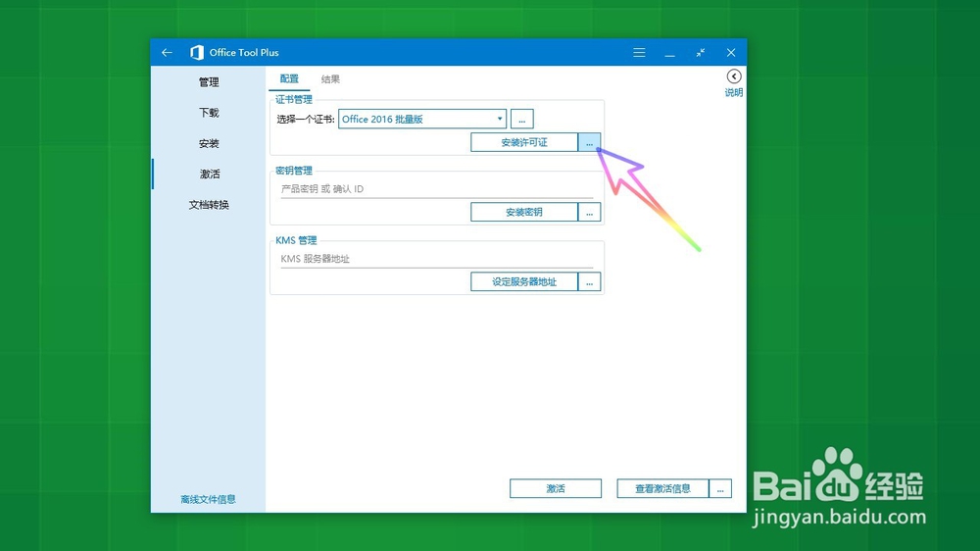Expand the 说明 help panel arrow
The width and height of the screenshot is (980, 551).
(734, 76)
